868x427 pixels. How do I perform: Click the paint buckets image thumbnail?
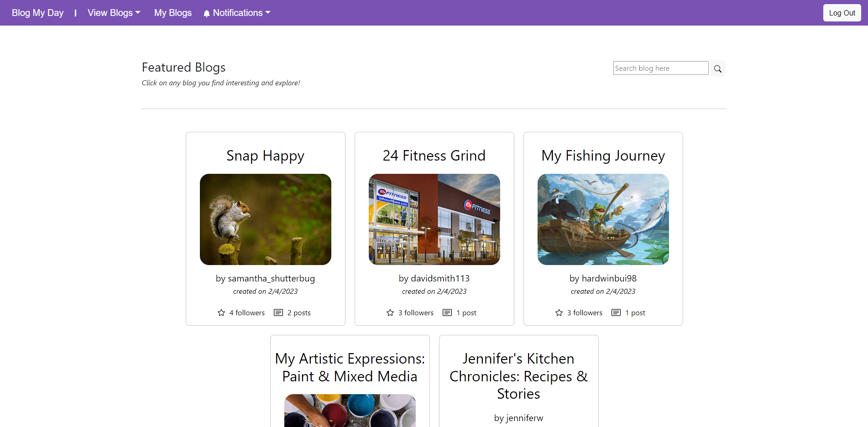tap(350, 411)
